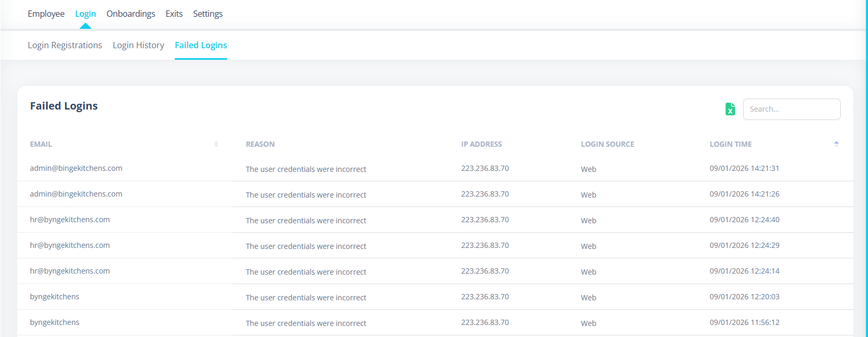Select the Failed Logins tab
Screen dimensions: 868x337
tap(201, 45)
